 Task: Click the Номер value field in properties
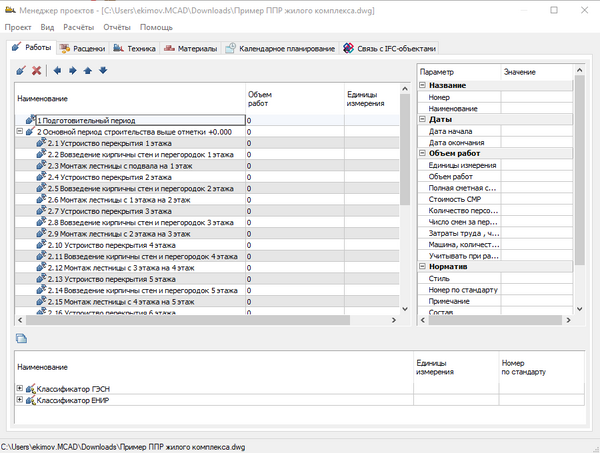pyautogui.click(x=536, y=97)
